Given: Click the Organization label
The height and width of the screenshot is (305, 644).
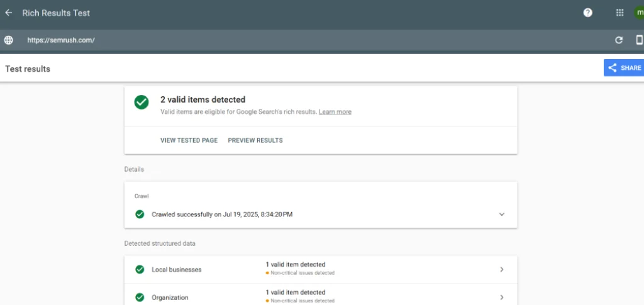Looking at the screenshot, I should click(170, 297).
